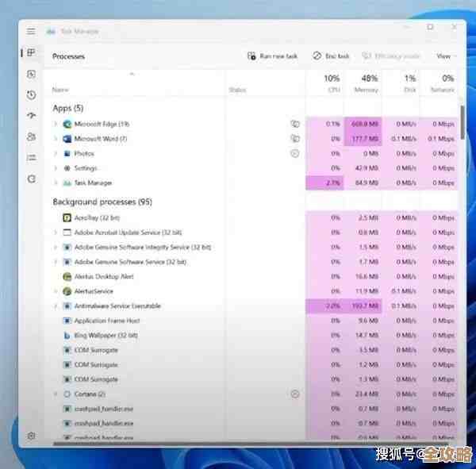Click the Photos app icon
The width and height of the screenshot is (476, 469).
67,153
